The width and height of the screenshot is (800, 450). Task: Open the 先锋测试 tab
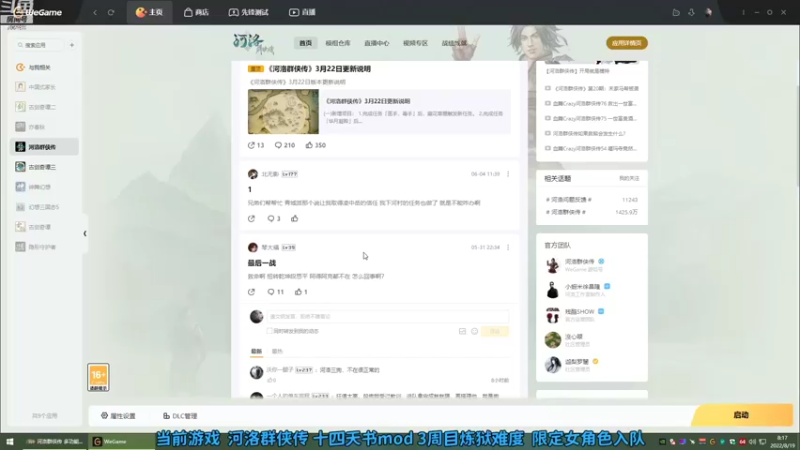pos(248,12)
